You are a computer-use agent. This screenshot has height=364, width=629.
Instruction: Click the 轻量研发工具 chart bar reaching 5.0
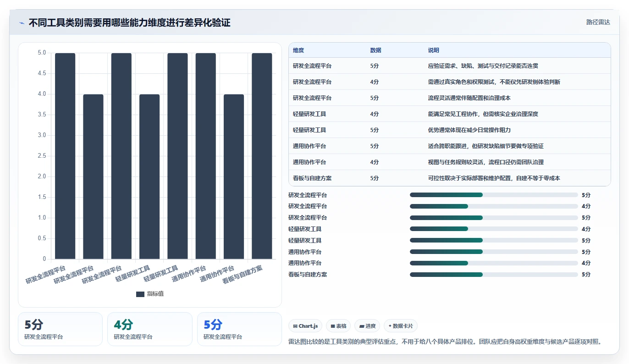pos(177,156)
